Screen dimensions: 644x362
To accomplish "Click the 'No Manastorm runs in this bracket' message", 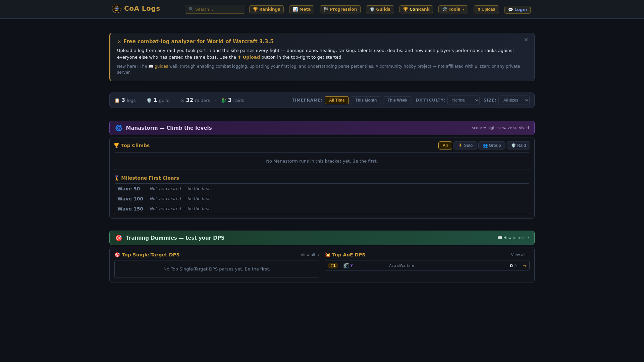I will coord(322,161).
